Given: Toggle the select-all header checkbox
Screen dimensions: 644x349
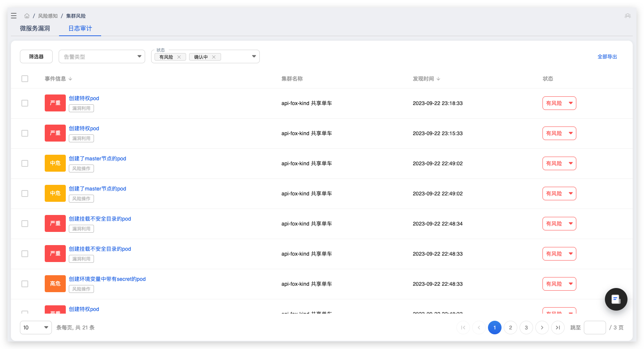Looking at the screenshot, I should (x=25, y=79).
